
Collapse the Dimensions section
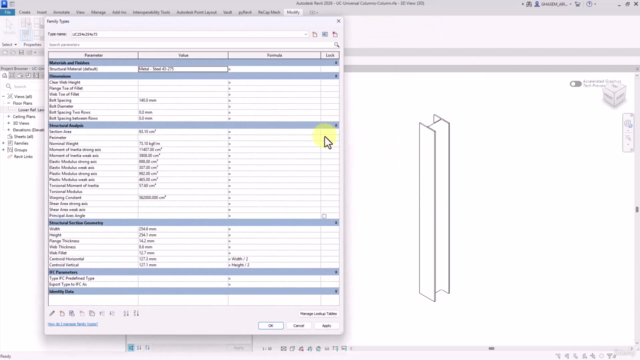click(336, 76)
